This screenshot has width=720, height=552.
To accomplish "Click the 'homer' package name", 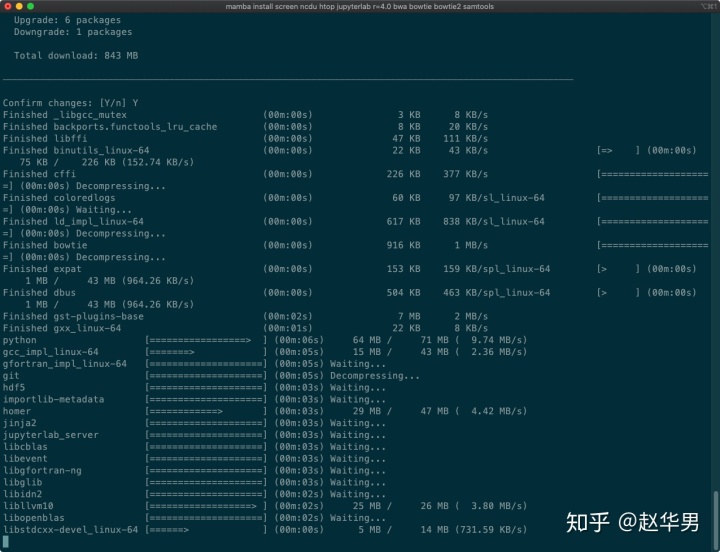I will point(17,411).
